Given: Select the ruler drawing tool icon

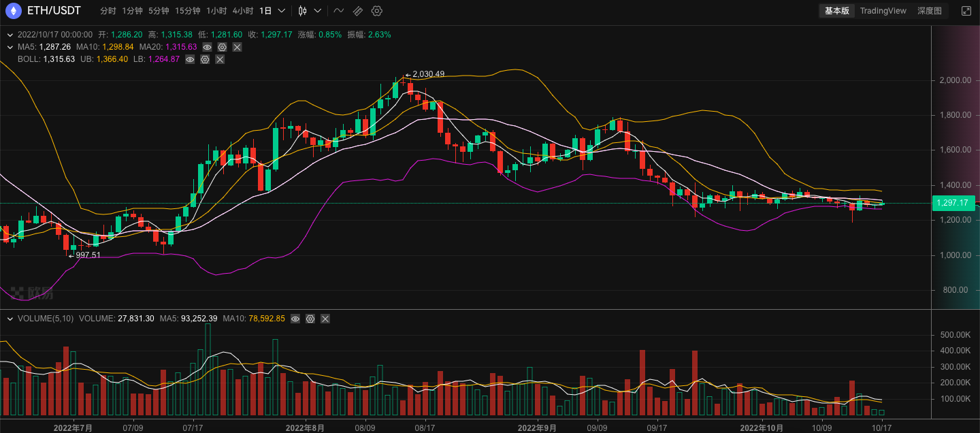Looking at the screenshot, I should point(358,11).
